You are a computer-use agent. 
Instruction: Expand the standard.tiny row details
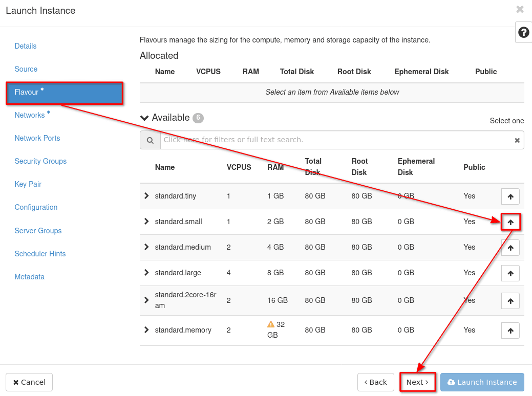click(146, 196)
